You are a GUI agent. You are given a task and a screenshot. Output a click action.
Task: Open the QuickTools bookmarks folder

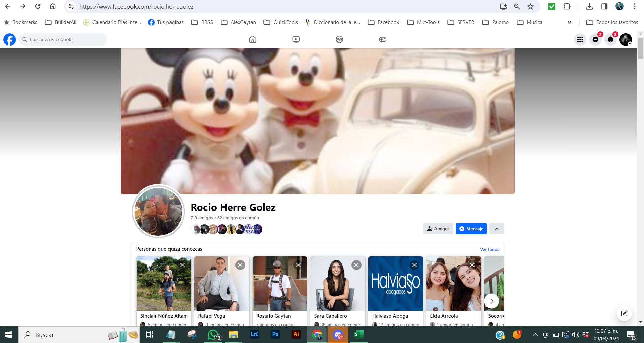(x=281, y=22)
